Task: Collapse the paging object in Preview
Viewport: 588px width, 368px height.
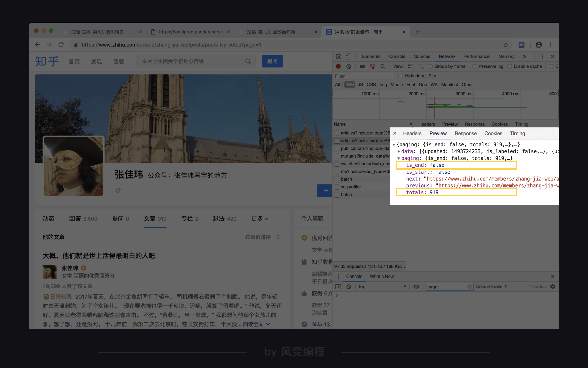Action: coord(399,158)
